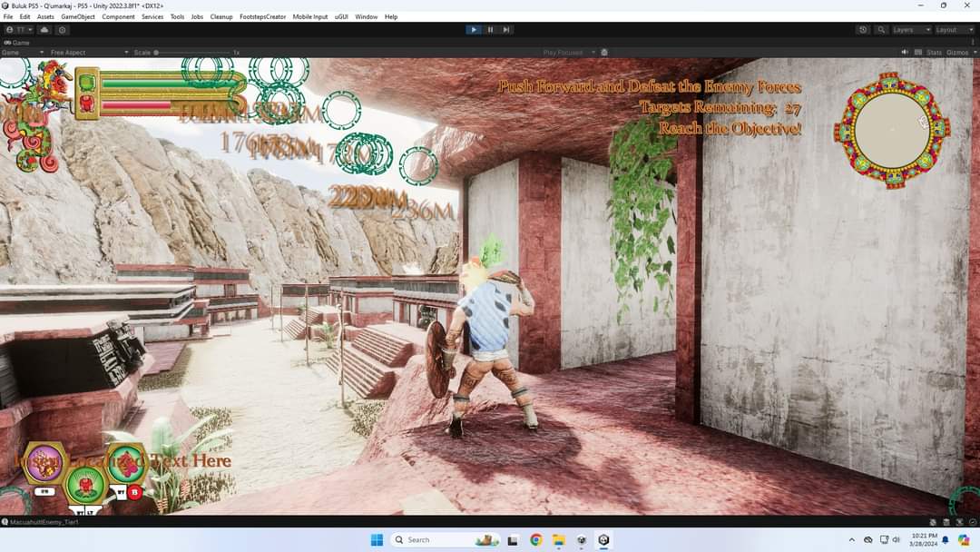Image resolution: width=980 pixels, height=552 pixels.
Task: Open Unity Hub icon in the taskbar
Action: click(582, 539)
